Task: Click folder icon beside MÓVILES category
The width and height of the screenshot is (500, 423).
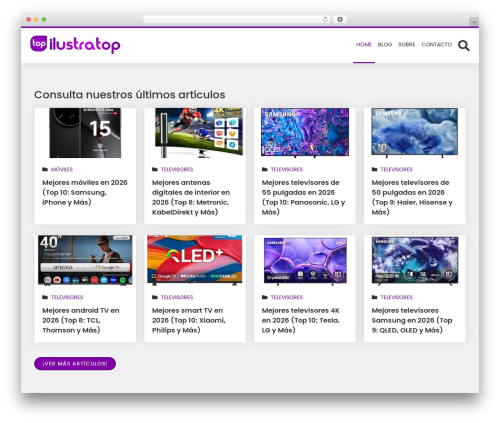Action: [x=45, y=169]
